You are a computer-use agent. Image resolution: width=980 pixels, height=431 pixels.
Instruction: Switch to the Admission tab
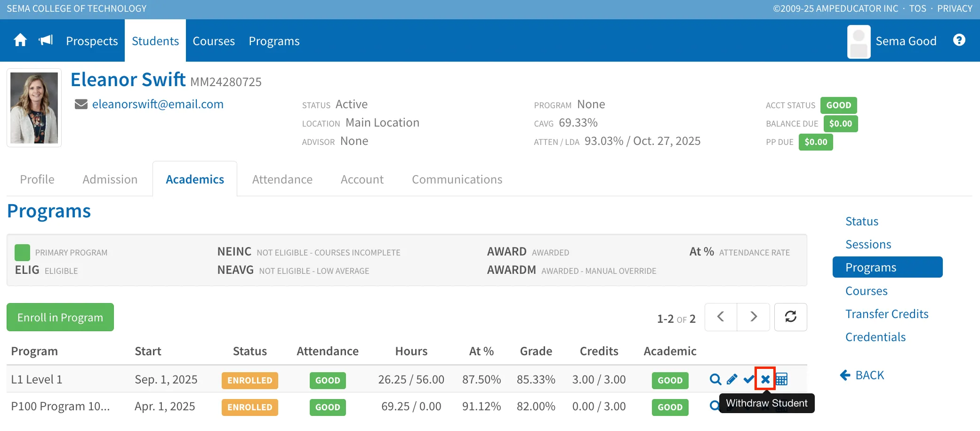point(110,179)
